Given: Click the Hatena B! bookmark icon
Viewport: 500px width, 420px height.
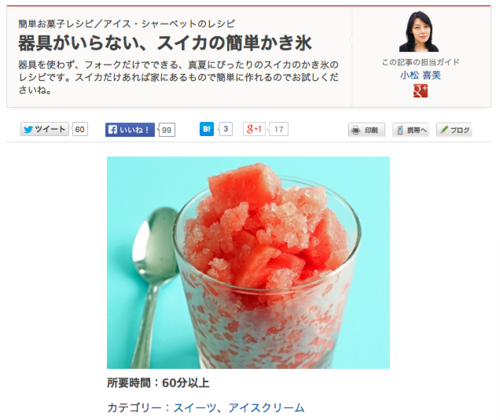Looking at the screenshot, I should (207, 129).
